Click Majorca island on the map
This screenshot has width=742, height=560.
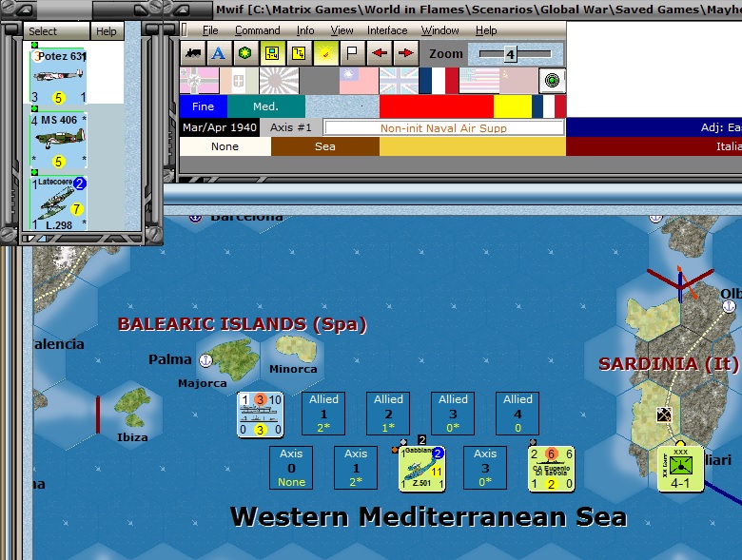click(x=234, y=357)
